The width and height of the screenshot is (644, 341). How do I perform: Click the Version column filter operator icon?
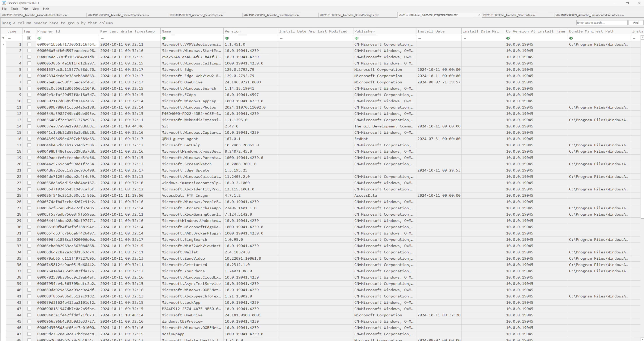227,38
